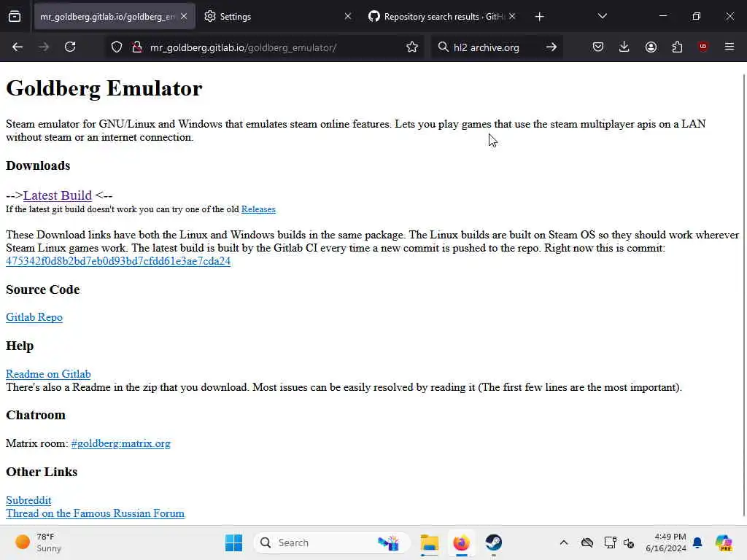747x560 pixels.
Task: Open the Subreddit link
Action: click(28, 500)
